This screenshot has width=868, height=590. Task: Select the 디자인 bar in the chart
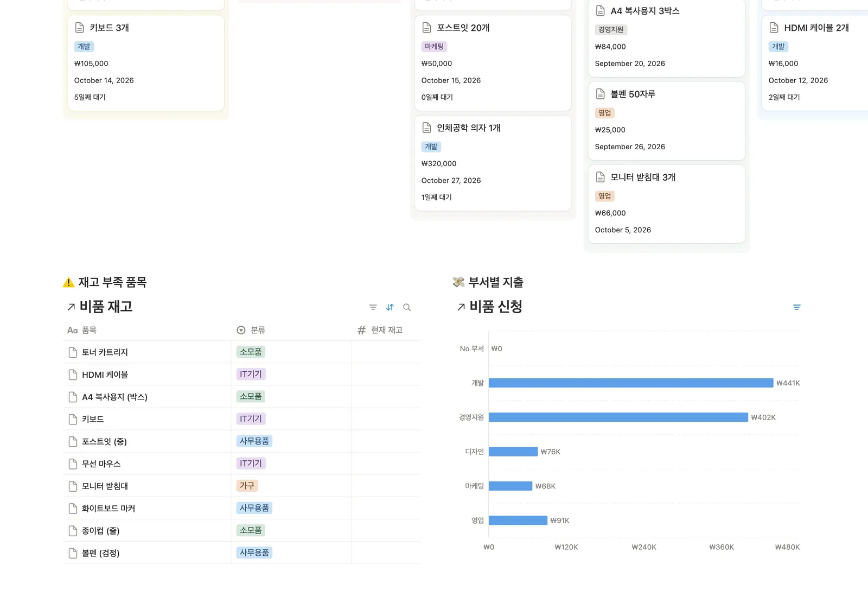[513, 452]
